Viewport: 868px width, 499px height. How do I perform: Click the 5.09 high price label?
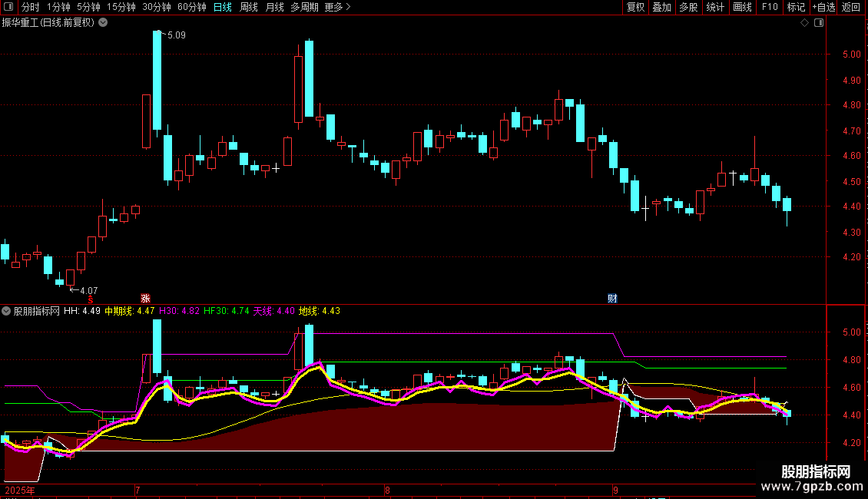pos(177,35)
